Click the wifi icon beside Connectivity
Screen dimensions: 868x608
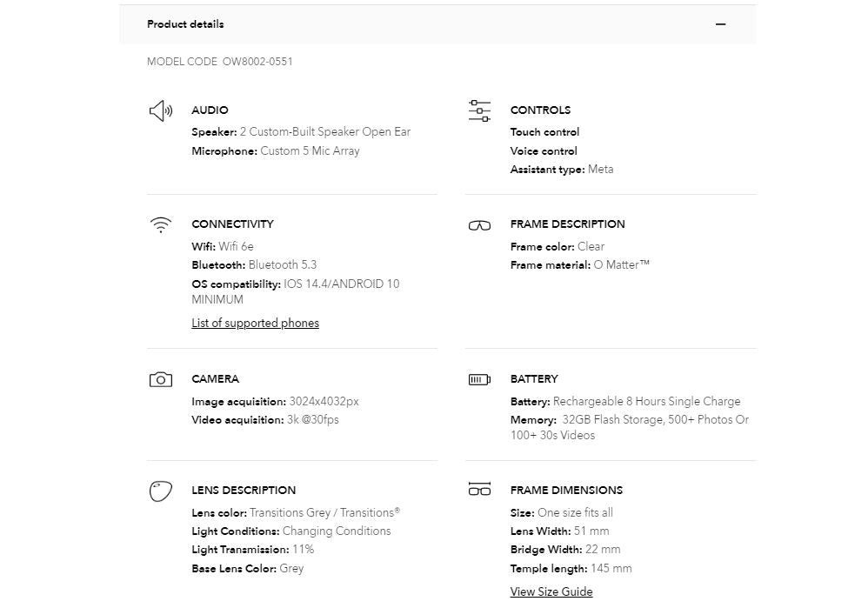point(160,225)
